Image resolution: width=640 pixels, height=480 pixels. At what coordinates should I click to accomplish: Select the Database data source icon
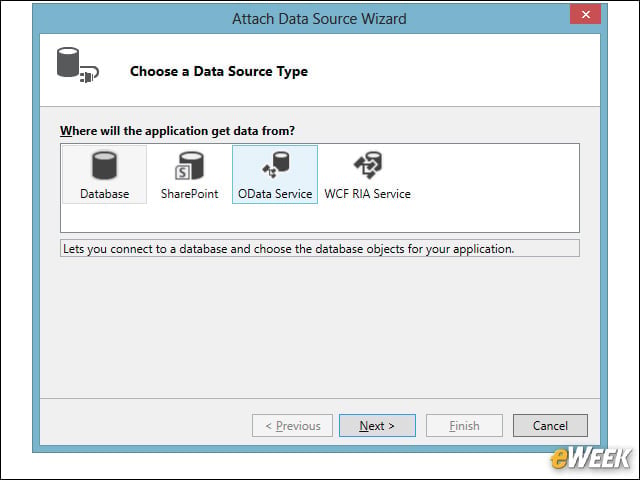coord(104,165)
